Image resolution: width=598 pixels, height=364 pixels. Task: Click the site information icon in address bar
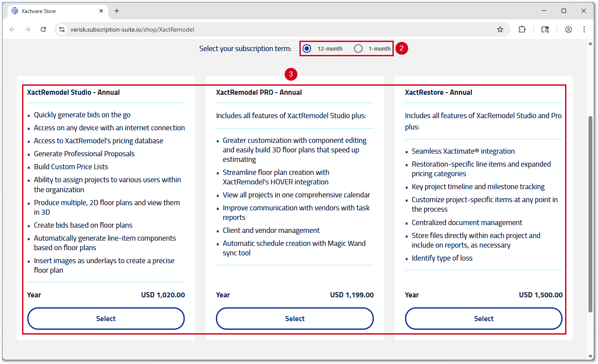[x=62, y=29]
